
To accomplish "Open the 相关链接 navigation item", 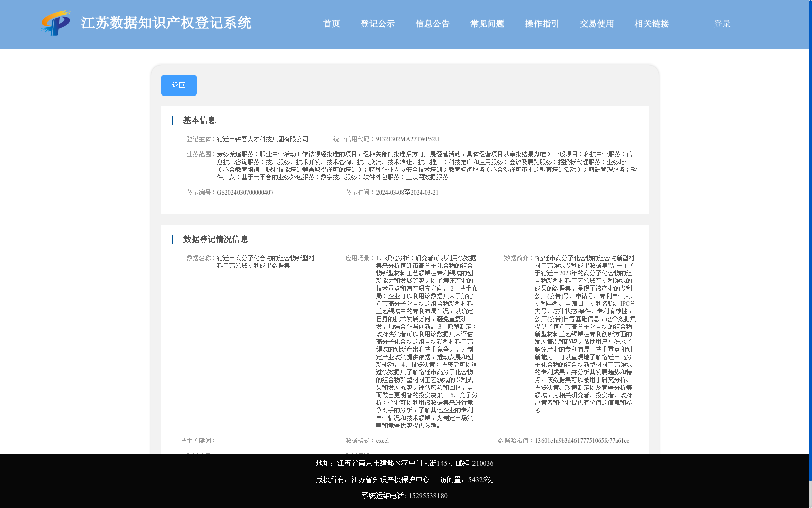I will [x=652, y=24].
